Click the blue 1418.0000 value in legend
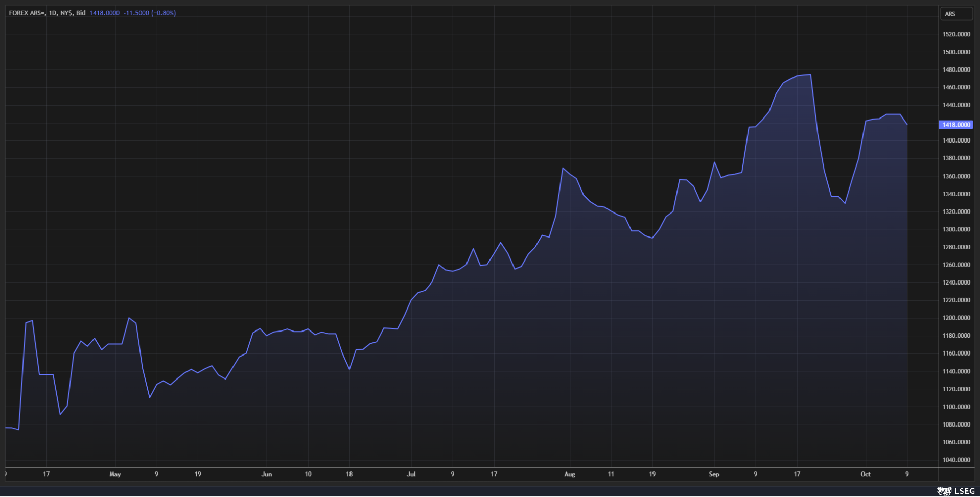Image resolution: width=980 pixels, height=497 pixels. [x=104, y=13]
